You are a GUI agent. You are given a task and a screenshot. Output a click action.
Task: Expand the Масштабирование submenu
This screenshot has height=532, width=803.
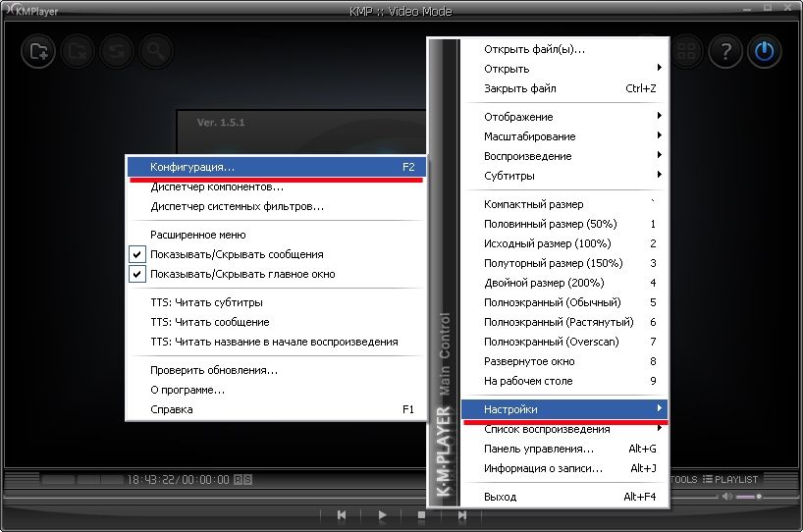point(564,136)
